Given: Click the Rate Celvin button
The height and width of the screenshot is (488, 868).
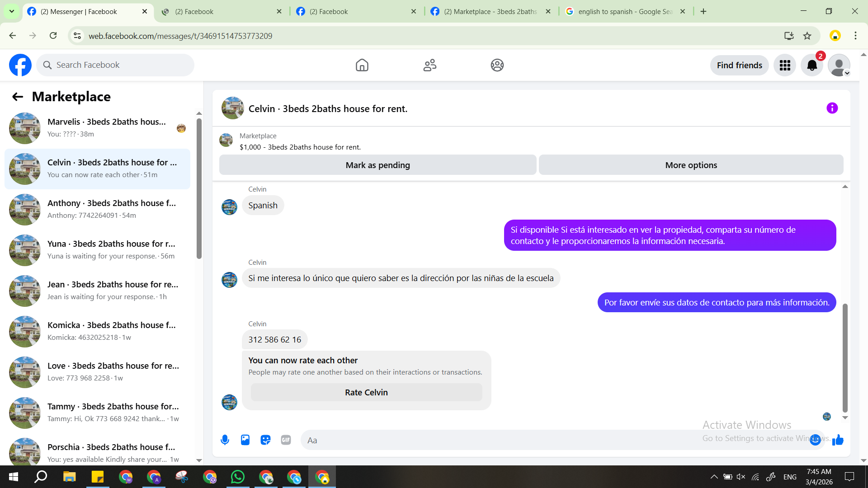Looking at the screenshot, I should tap(366, 392).
